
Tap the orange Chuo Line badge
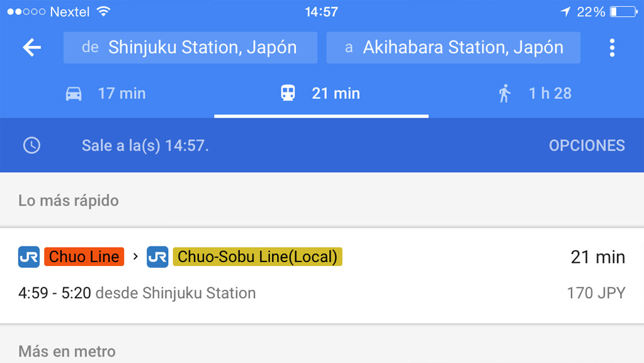[84, 257]
